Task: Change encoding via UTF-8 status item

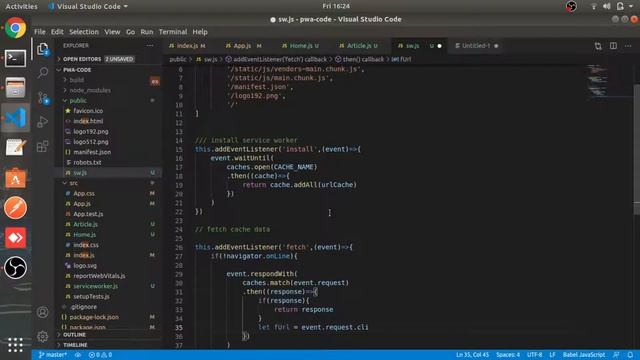Action: click(534, 355)
